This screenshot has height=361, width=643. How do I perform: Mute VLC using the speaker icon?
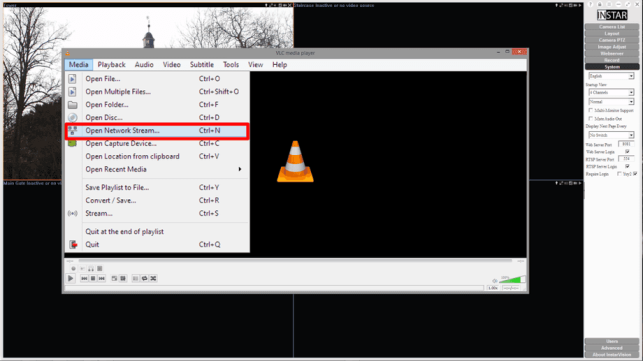click(x=495, y=281)
